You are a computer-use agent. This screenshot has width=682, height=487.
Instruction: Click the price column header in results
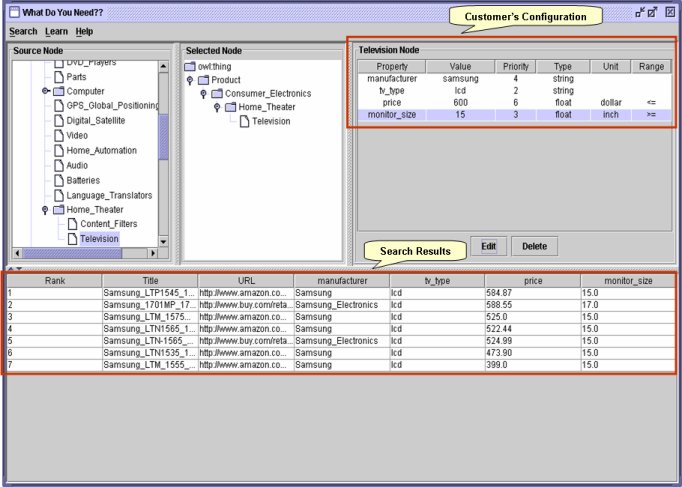[532, 281]
